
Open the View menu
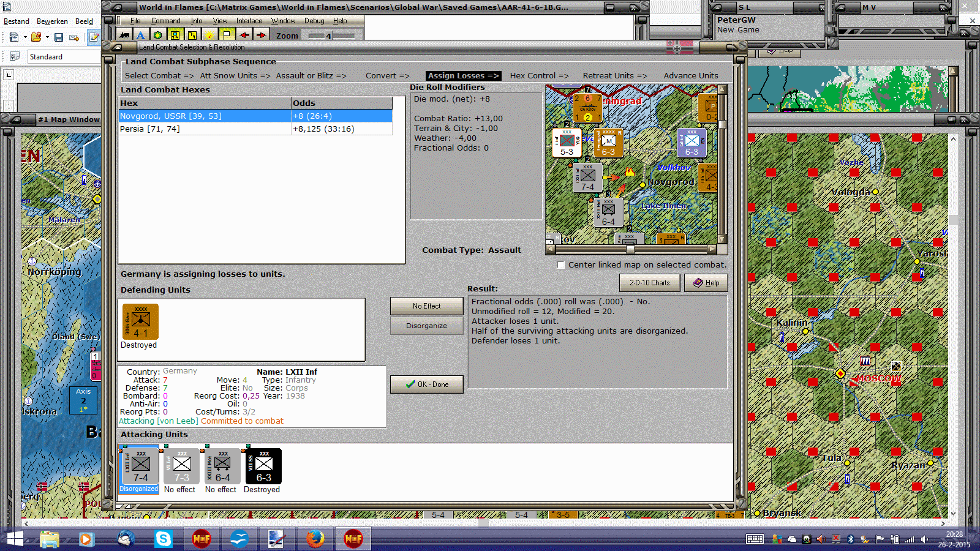point(220,21)
